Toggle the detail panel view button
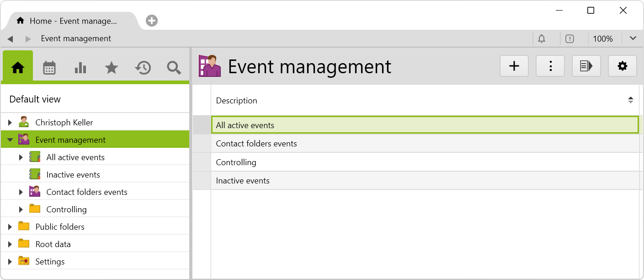 pyautogui.click(x=586, y=66)
